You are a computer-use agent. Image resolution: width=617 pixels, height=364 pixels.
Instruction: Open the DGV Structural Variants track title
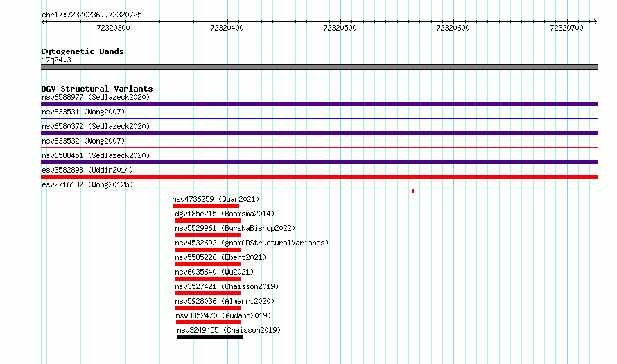[97, 89]
